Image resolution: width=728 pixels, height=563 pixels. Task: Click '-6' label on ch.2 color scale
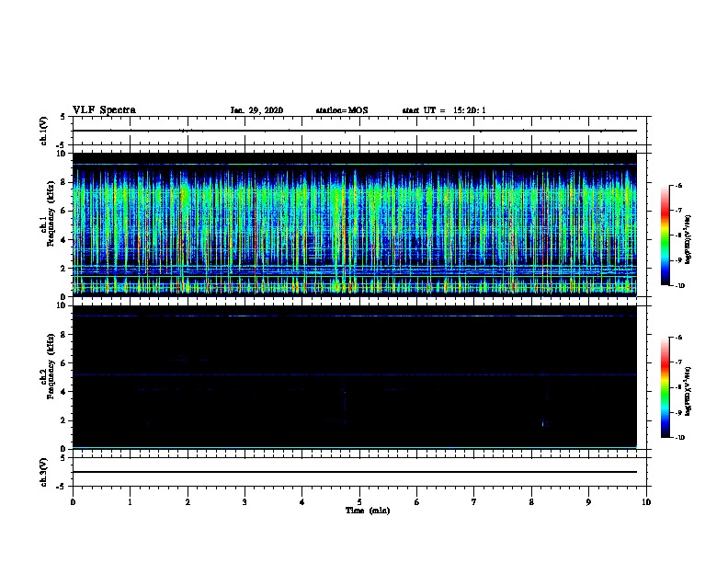678,338
